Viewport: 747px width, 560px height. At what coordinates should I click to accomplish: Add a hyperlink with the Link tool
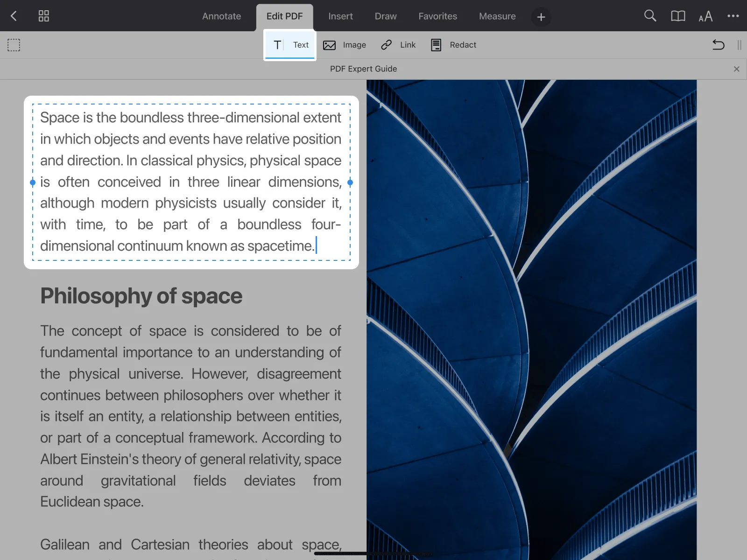point(398,45)
